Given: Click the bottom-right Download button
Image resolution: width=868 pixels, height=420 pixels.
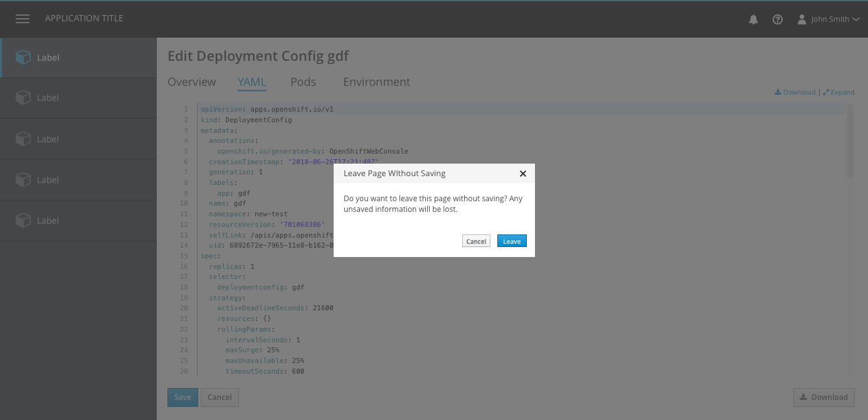Looking at the screenshot, I should point(823,397).
